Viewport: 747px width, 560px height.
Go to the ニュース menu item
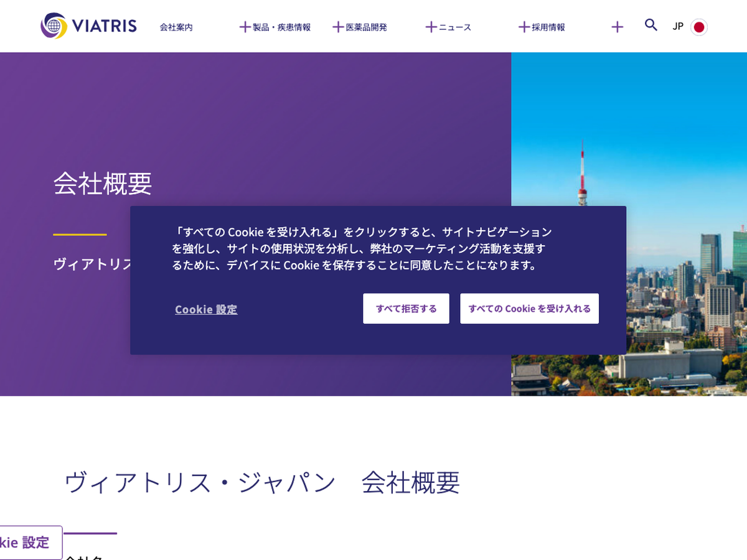click(455, 27)
